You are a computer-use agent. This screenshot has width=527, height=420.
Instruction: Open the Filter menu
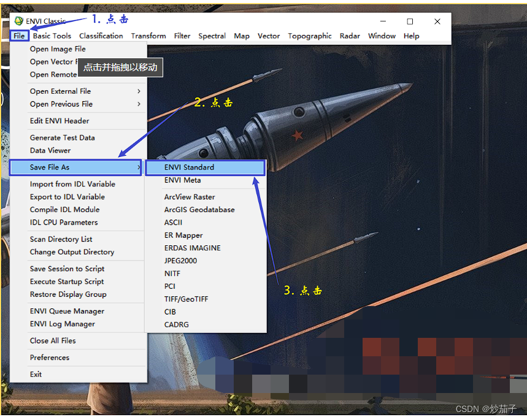click(182, 36)
